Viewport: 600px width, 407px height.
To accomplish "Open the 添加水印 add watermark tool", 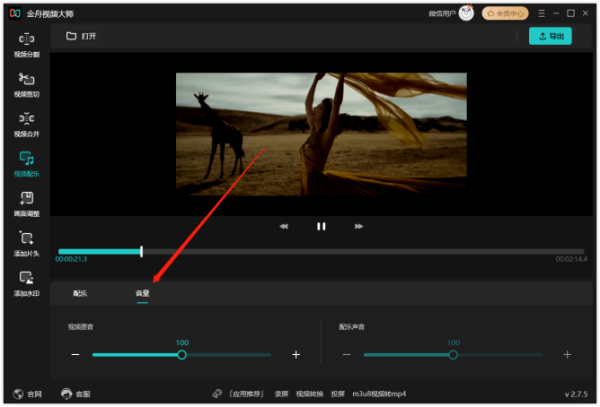I will click(x=26, y=284).
